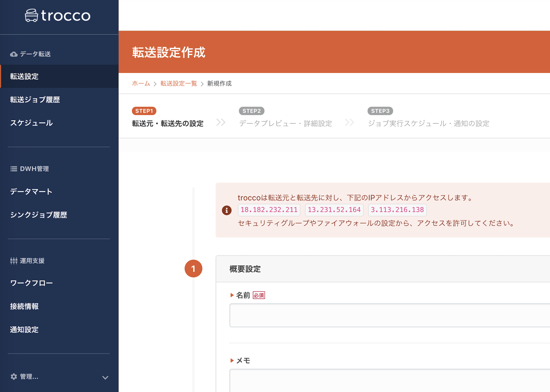Go to スケジュール page
This screenshot has height=392, width=550.
point(31,123)
